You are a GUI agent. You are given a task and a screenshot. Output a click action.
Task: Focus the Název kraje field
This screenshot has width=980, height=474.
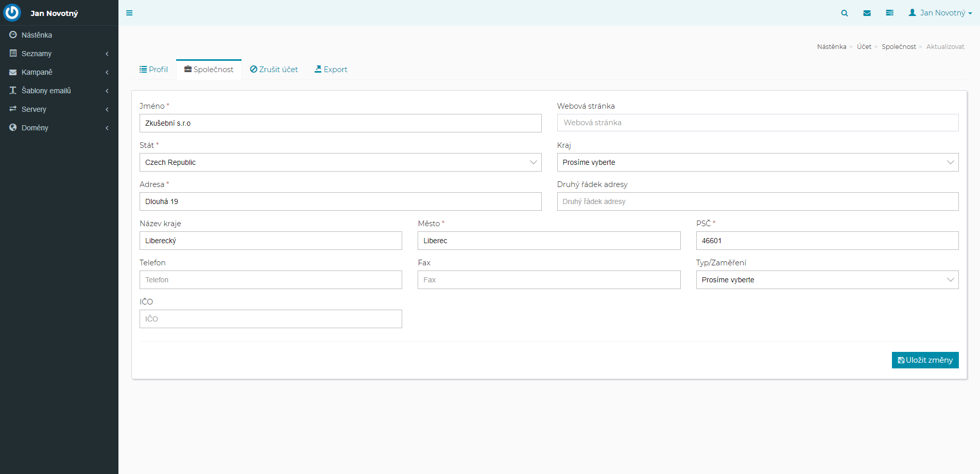pos(271,241)
